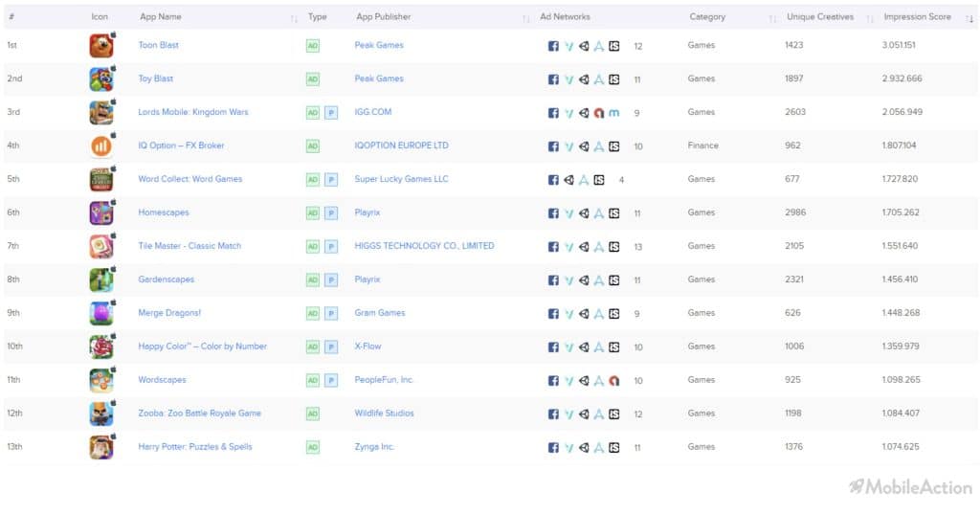Sort by App Name column arrows

(294, 18)
